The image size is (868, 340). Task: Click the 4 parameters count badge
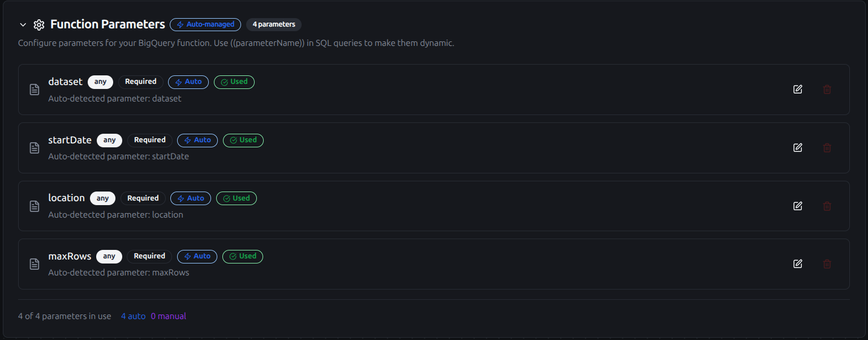click(x=274, y=25)
